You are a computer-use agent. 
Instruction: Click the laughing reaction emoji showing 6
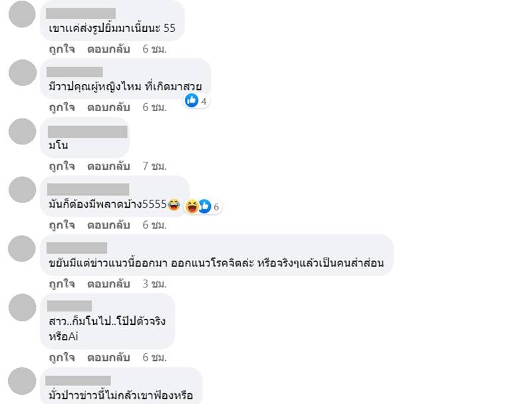[192, 206]
